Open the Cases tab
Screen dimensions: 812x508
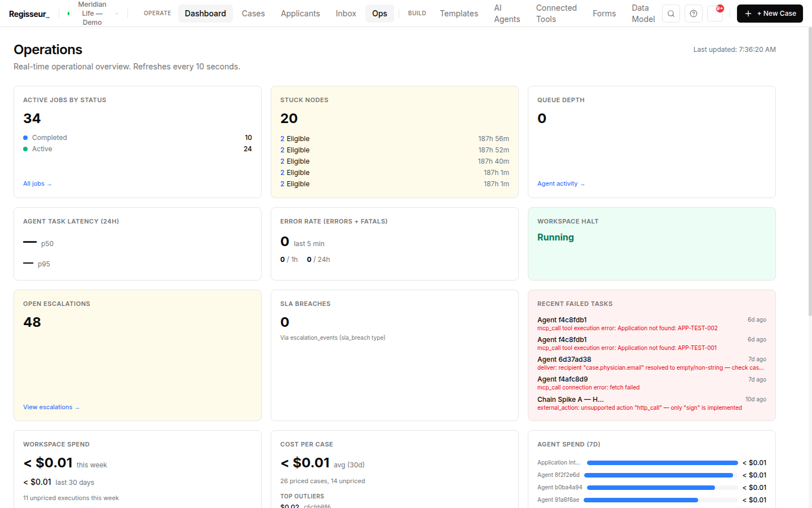[253, 14]
